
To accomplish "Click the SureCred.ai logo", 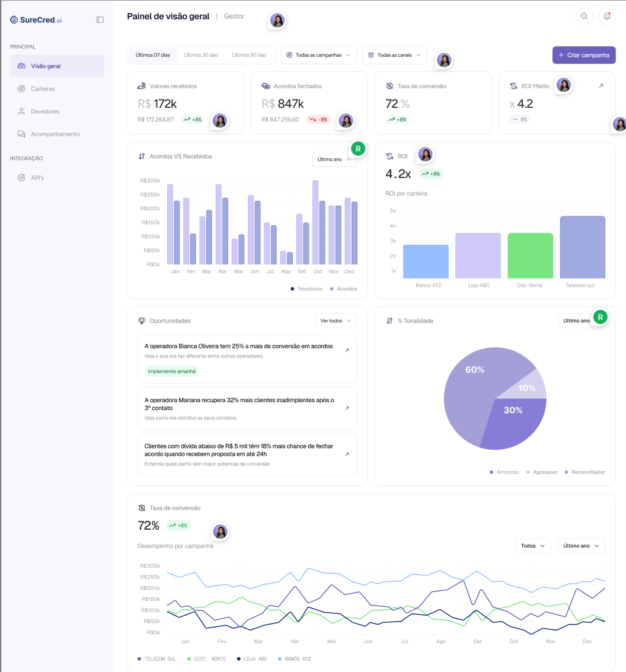I will tap(36, 20).
